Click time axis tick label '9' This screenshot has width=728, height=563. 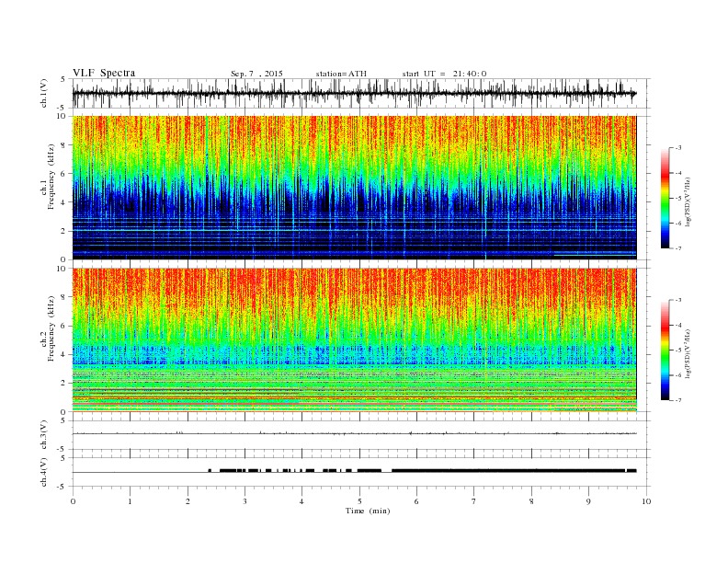click(588, 501)
